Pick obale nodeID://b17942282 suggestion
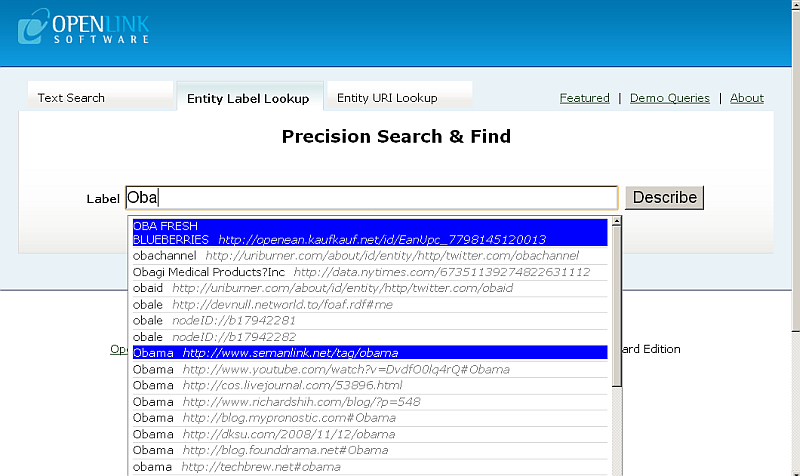800x476 pixels. 370,337
